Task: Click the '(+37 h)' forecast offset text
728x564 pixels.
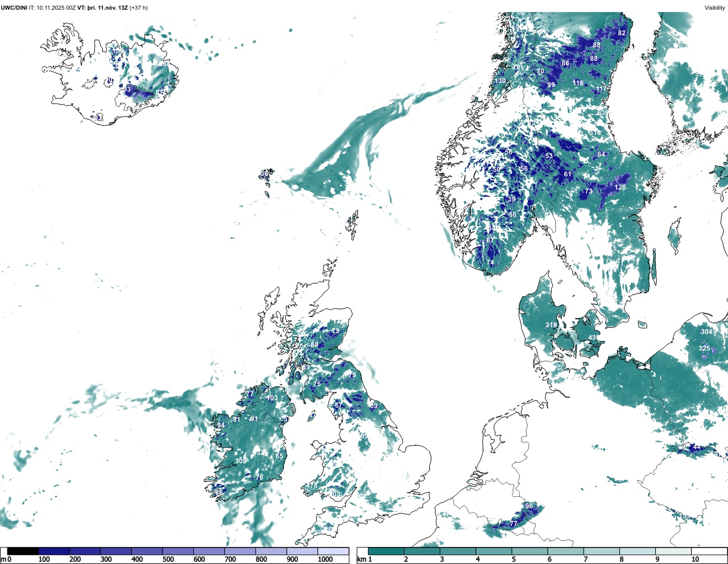Action: click(x=139, y=7)
